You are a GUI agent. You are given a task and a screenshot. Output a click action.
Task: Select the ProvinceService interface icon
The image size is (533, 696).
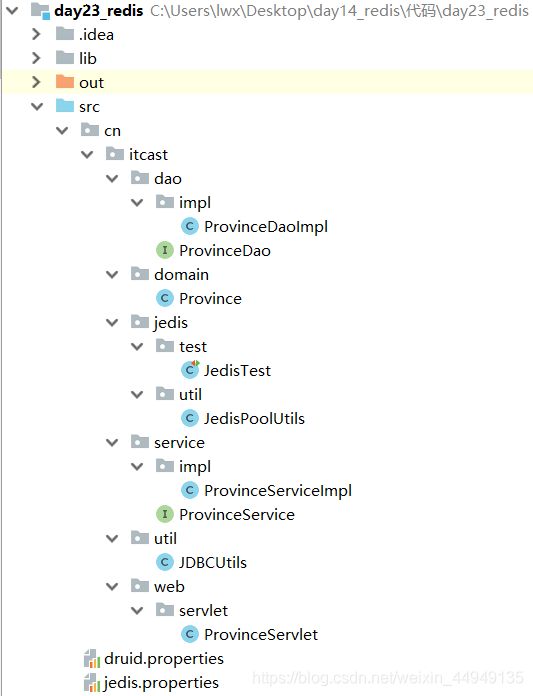(165, 514)
